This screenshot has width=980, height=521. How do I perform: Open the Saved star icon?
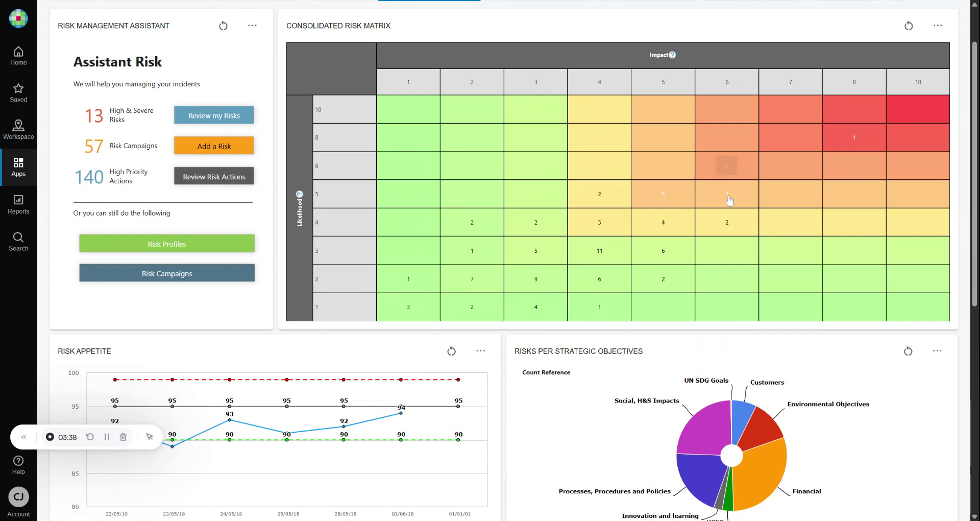(x=18, y=92)
